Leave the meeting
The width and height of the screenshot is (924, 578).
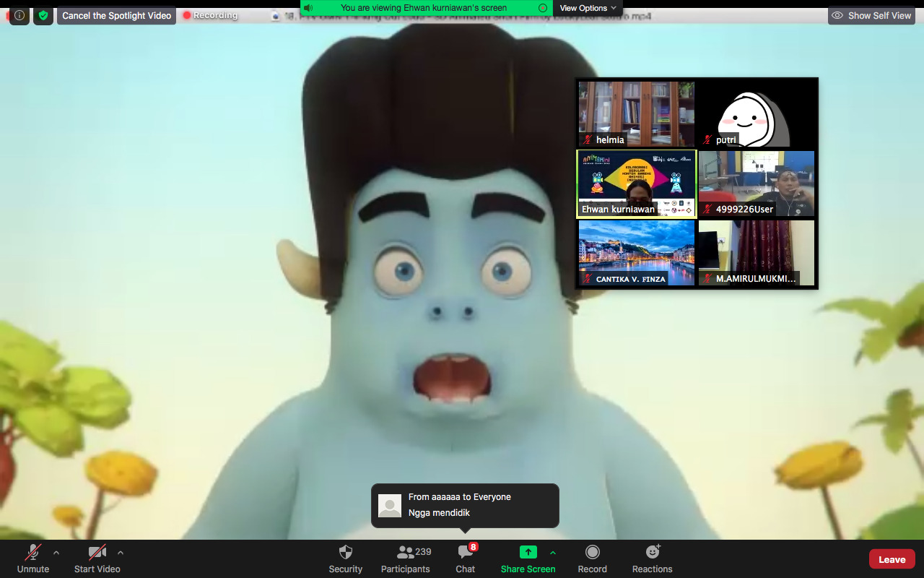pyautogui.click(x=892, y=559)
